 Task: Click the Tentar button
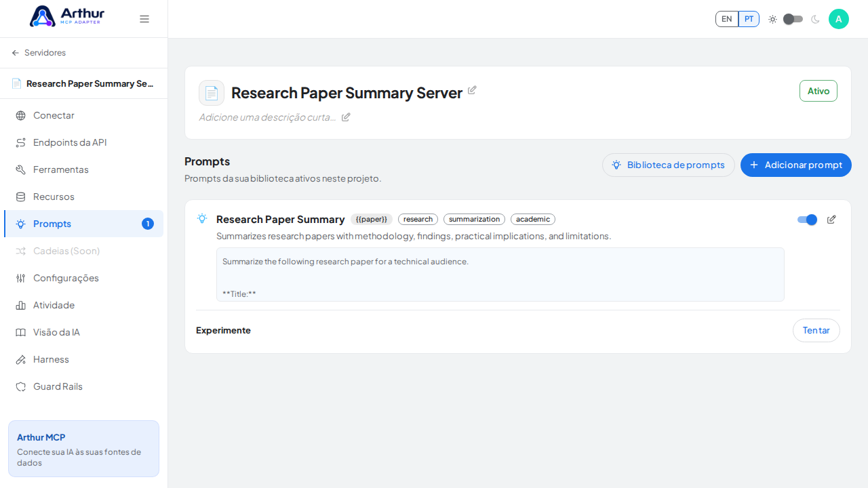pos(816,331)
